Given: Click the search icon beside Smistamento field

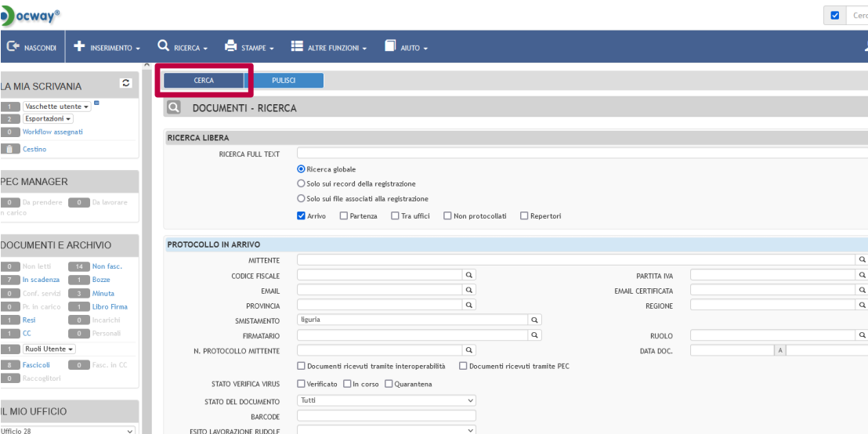Looking at the screenshot, I should 534,320.
